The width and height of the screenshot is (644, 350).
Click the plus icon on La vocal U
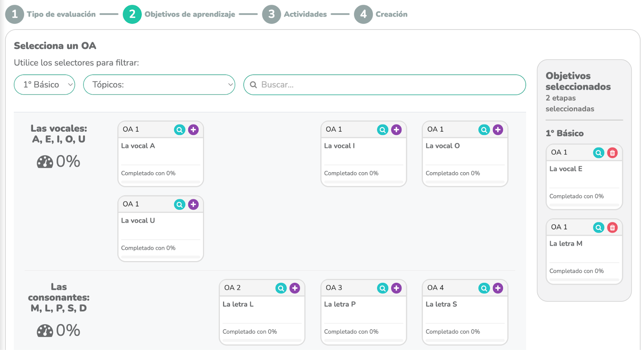pyautogui.click(x=193, y=204)
